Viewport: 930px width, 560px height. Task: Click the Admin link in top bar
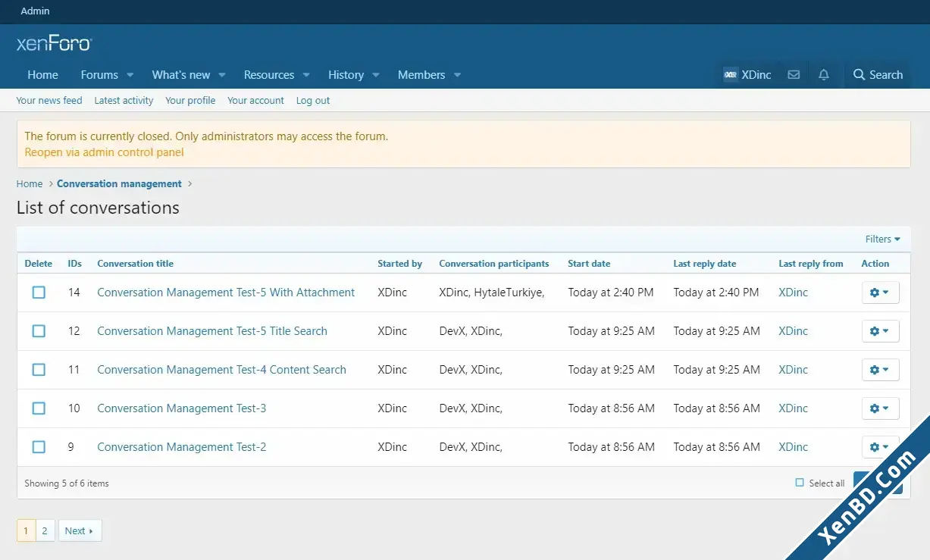[x=35, y=11]
